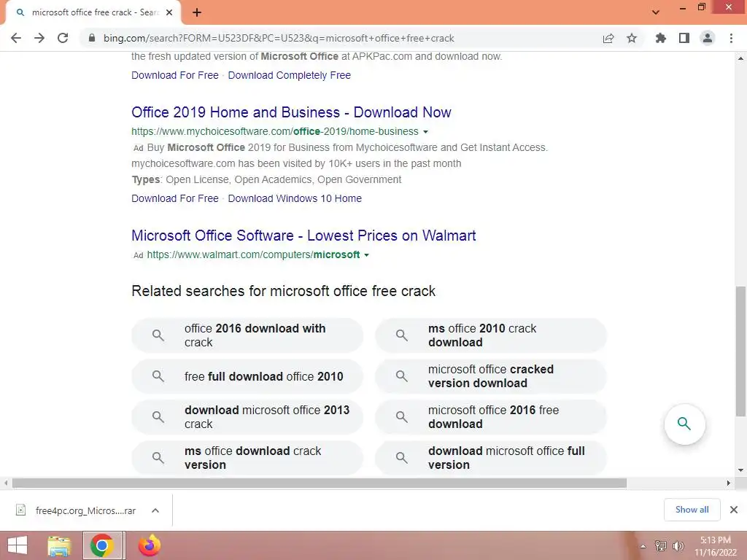This screenshot has width=747, height=560.
Task: Close the downloads bar
Action: [734, 510]
